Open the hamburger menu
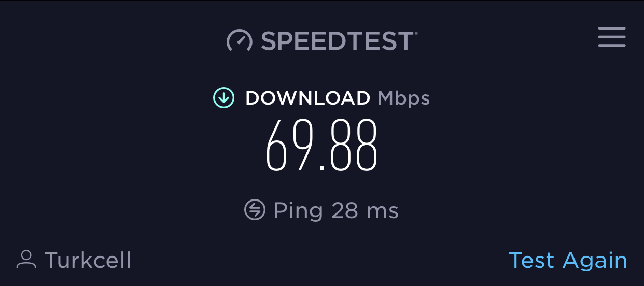Screen dimensions: 644x286 pos(612,37)
